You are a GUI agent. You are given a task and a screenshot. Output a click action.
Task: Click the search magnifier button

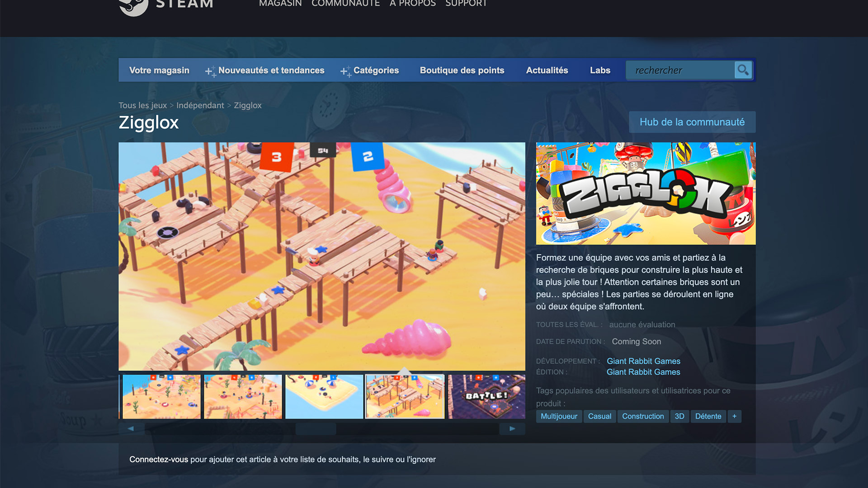[743, 70]
